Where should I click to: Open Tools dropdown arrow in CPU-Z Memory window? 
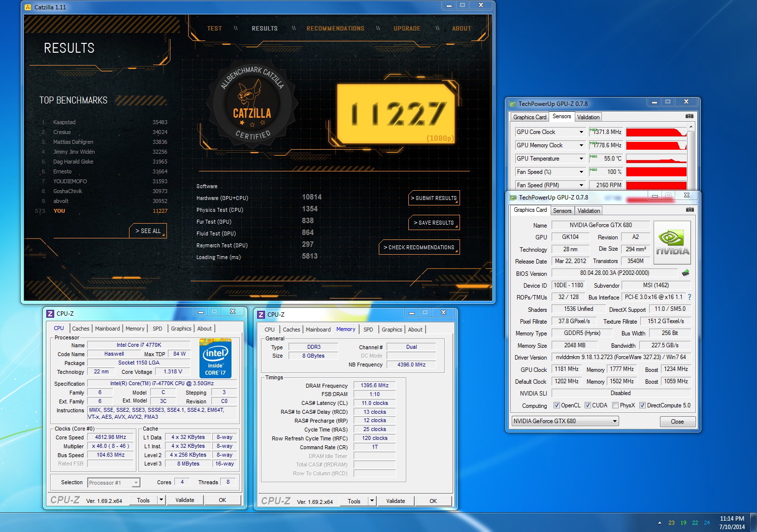click(372, 501)
